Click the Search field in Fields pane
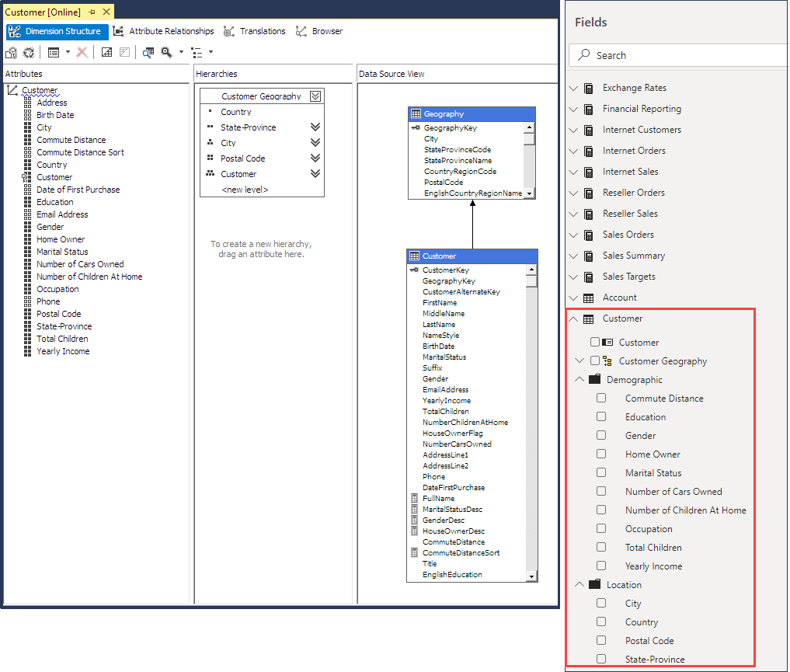 pyautogui.click(x=678, y=55)
